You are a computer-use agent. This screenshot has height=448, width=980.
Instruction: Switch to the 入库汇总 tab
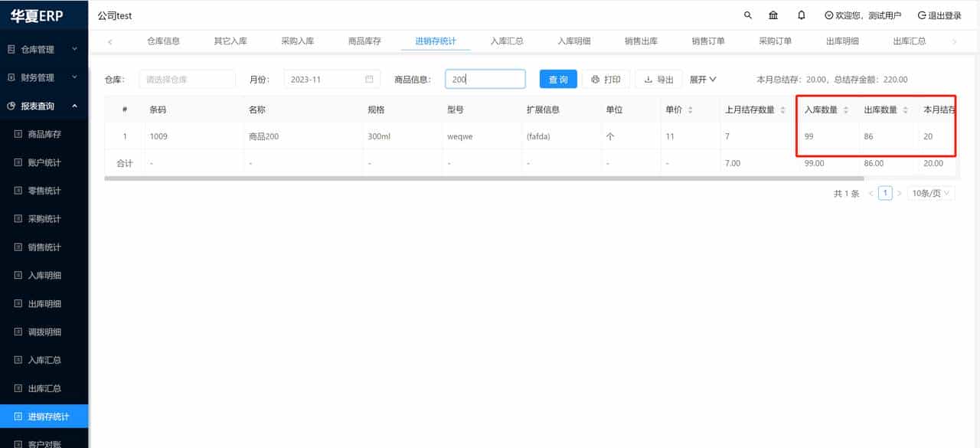(x=507, y=41)
